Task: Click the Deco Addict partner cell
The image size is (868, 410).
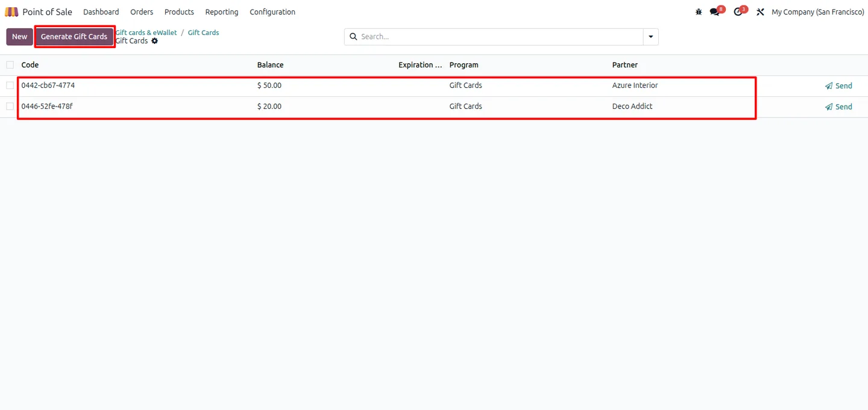Action: tap(632, 107)
